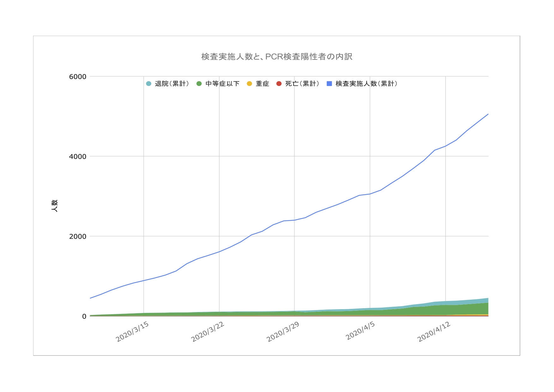
Task: Click the 2020/4/12 date axis label
Action: 434,332
